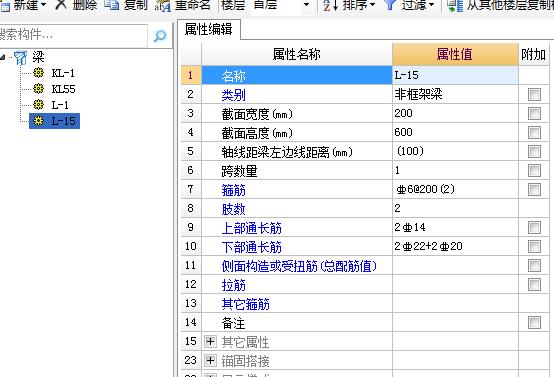
Task: Click the 侧面构造或受扭筋 property name
Action: tap(299, 266)
